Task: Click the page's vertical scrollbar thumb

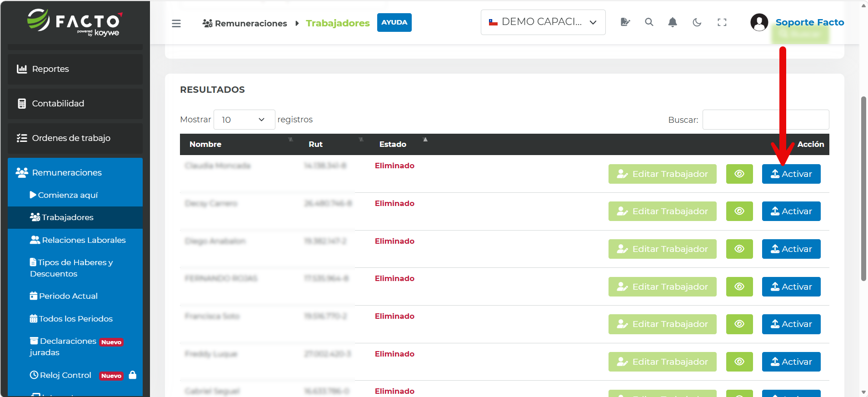Action: (863, 189)
